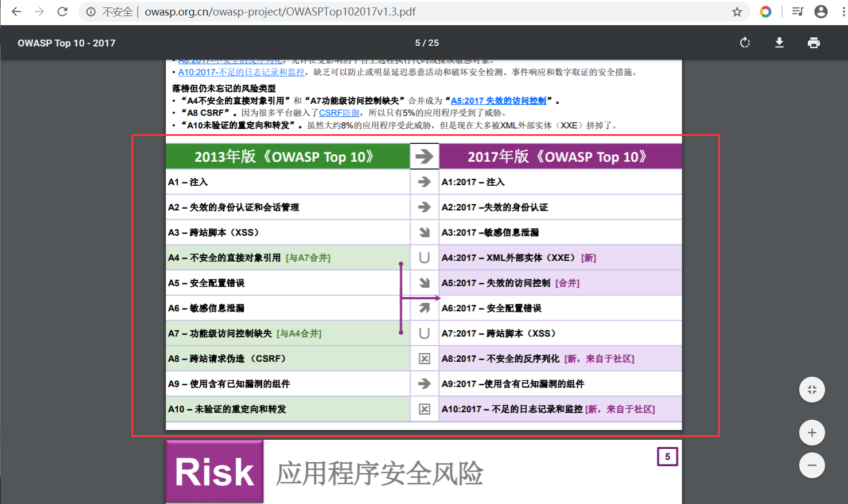Select A8:2017 – 不安全的反序列化 cell
Screen dimensions: 848x504
tap(561, 358)
